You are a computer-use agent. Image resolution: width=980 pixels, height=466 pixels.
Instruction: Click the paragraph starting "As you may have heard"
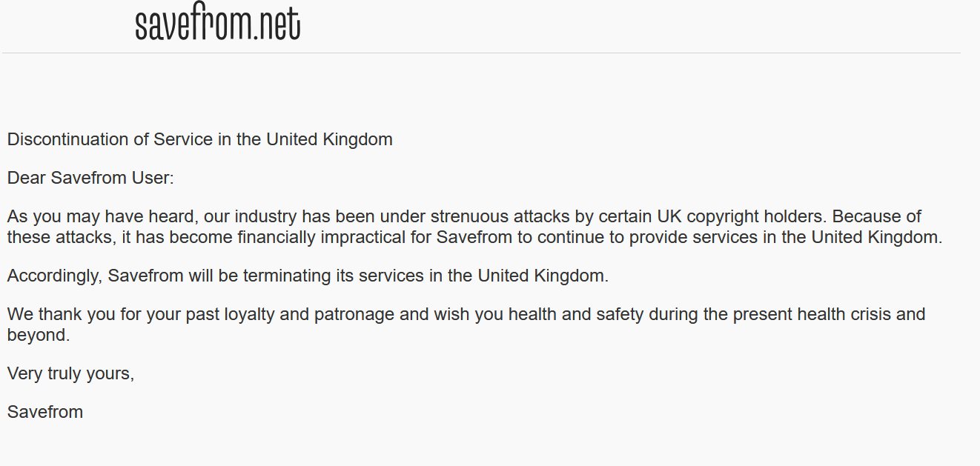(474, 227)
